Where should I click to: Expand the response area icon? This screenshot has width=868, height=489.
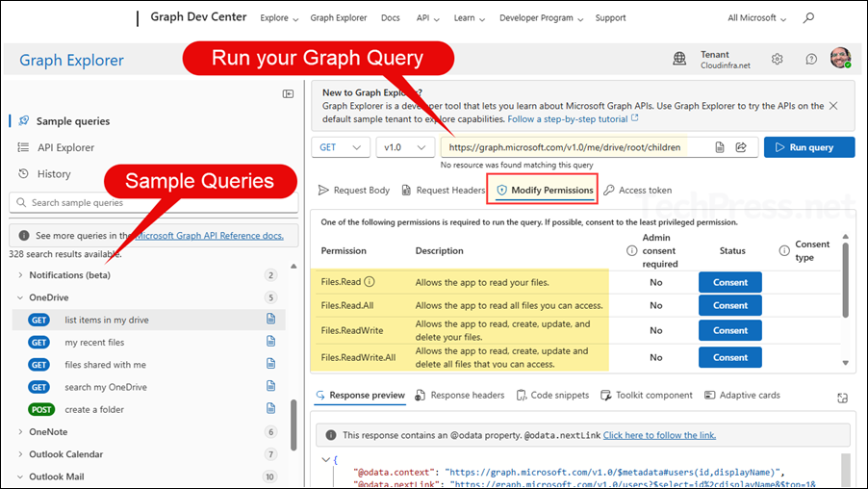coord(843,397)
